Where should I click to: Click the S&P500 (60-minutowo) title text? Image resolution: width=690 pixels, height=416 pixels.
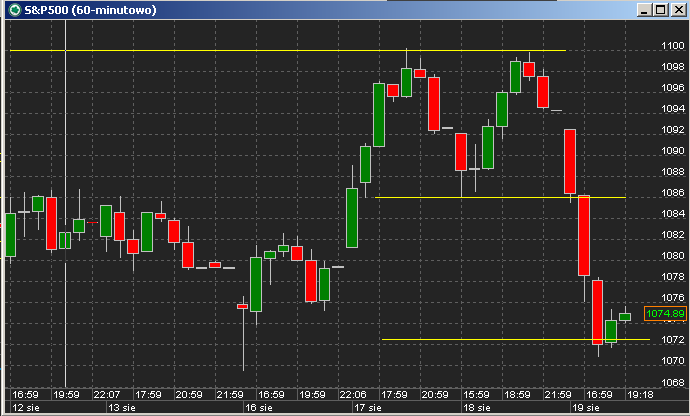(90, 10)
